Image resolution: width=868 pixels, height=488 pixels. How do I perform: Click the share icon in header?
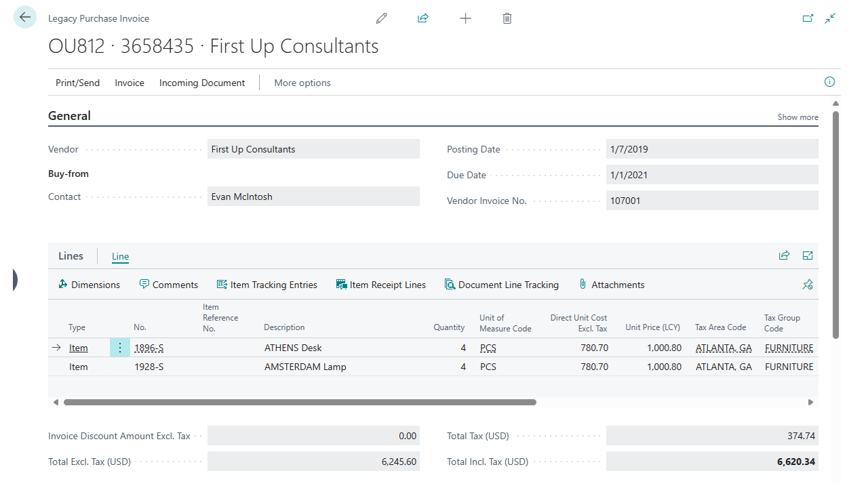pos(423,18)
